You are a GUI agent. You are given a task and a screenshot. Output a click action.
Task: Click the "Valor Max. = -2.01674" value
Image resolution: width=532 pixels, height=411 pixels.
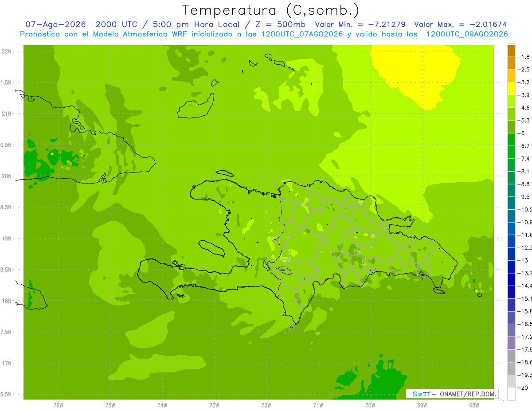tap(460, 24)
